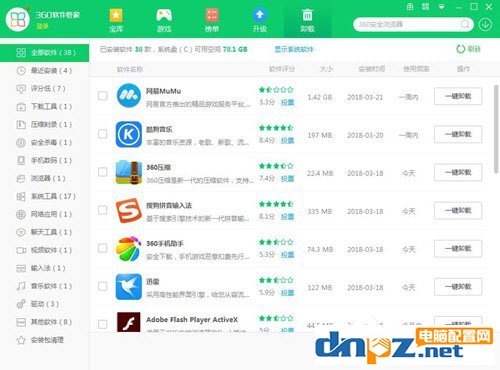This screenshot has height=370, width=500.
Task: Open the main menu dropdown triangle
Action: coord(441,7)
